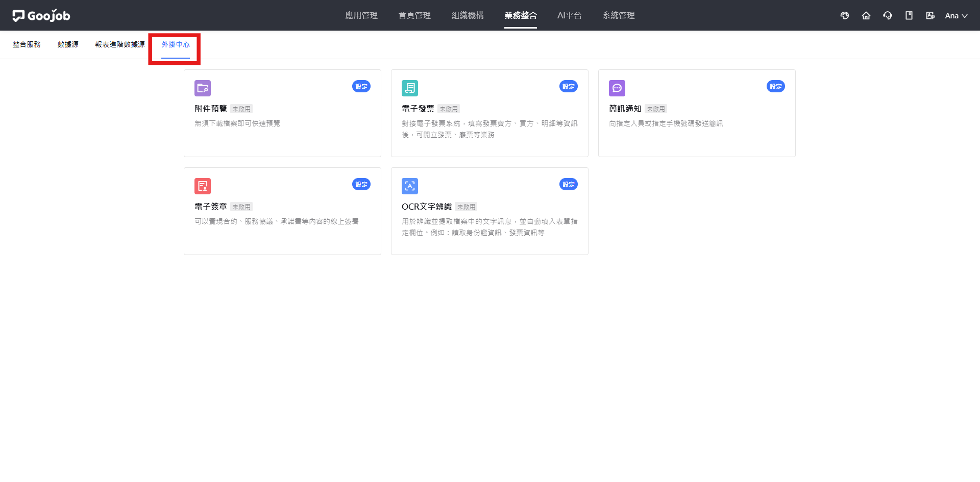The width and height of the screenshot is (980, 482).
Task: Click 設定 on the OCR文字辨識 card
Action: tap(569, 184)
